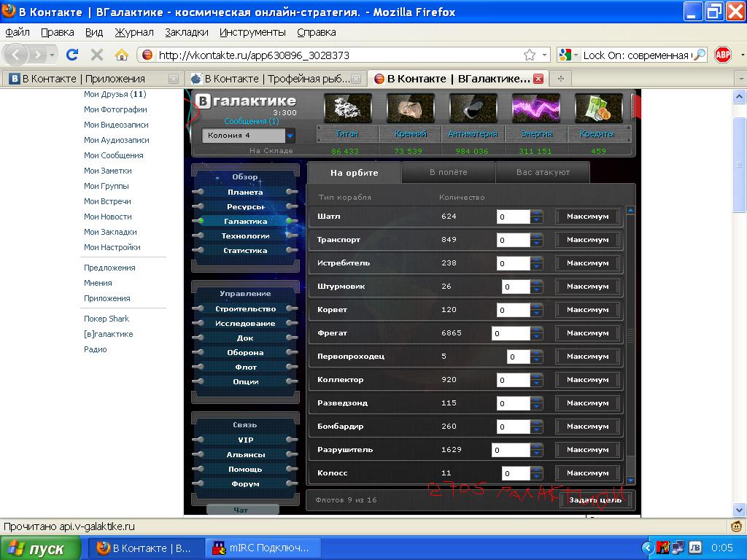Adjust the Транспорт quantity stepper

click(536, 240)
